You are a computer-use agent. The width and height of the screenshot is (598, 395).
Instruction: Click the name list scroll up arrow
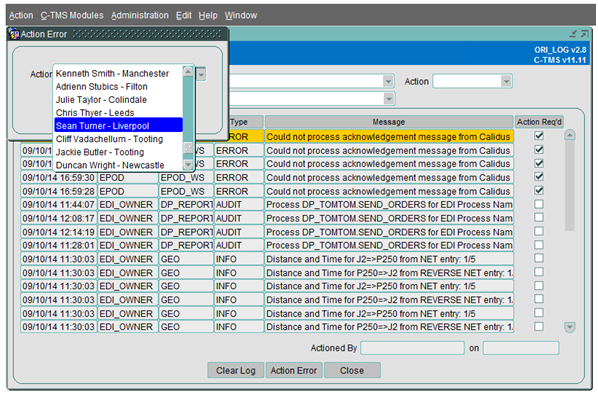pos(188,72)
